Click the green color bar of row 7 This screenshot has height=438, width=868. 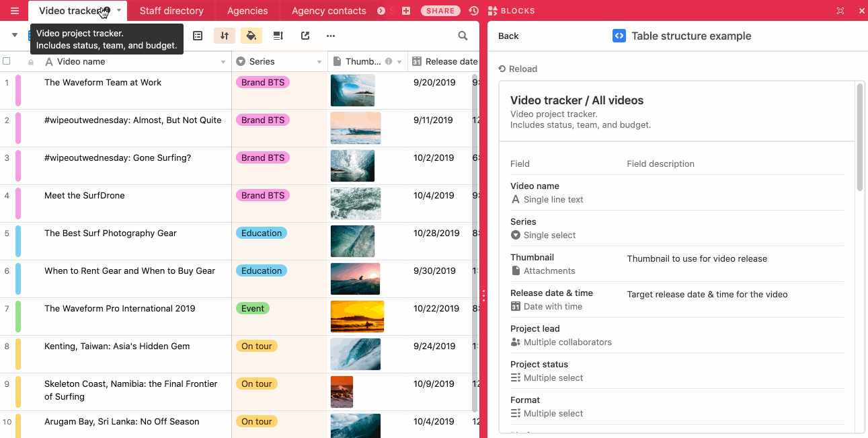pyautogui.click(x=18, y=317)
